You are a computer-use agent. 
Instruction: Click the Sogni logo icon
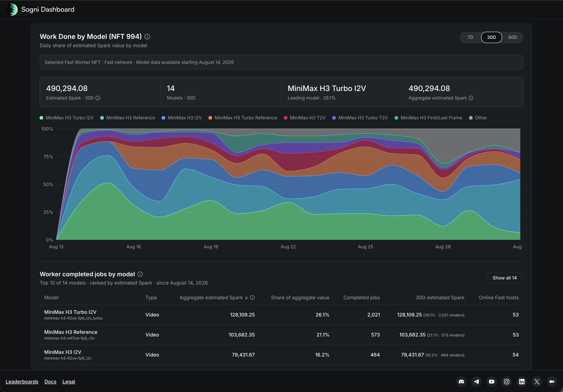tap(12, 10)
